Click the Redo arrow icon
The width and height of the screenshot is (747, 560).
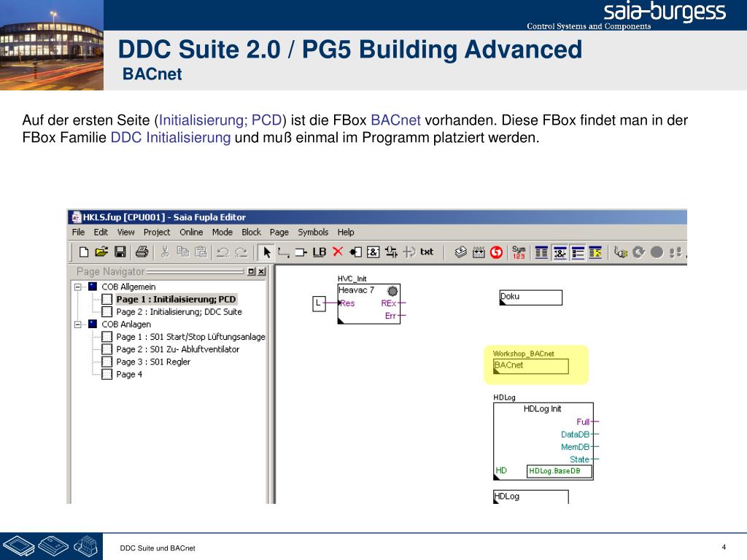[241, 252]
